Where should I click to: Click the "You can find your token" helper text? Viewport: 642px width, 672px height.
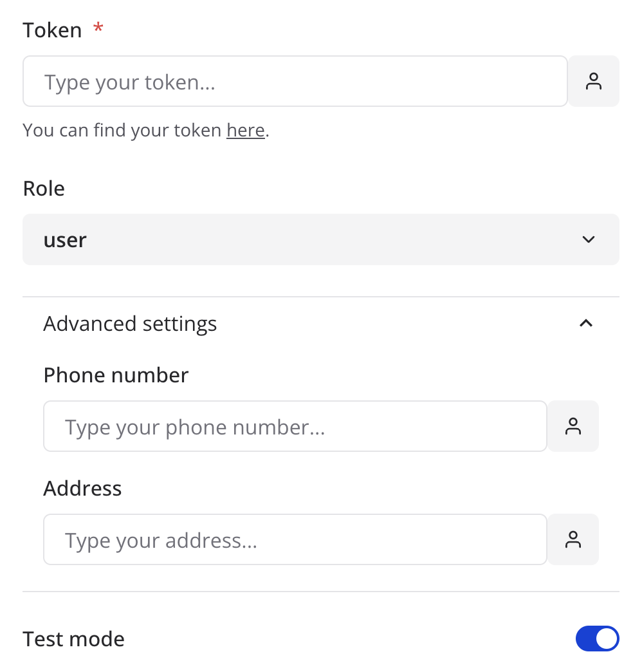point(122,130)
